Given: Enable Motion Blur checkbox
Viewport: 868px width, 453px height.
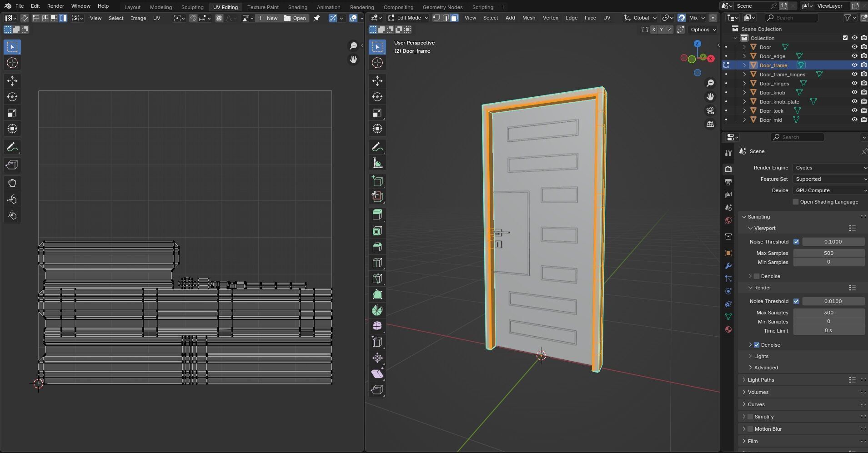Looking at the screenshot, I should point(750,429).
